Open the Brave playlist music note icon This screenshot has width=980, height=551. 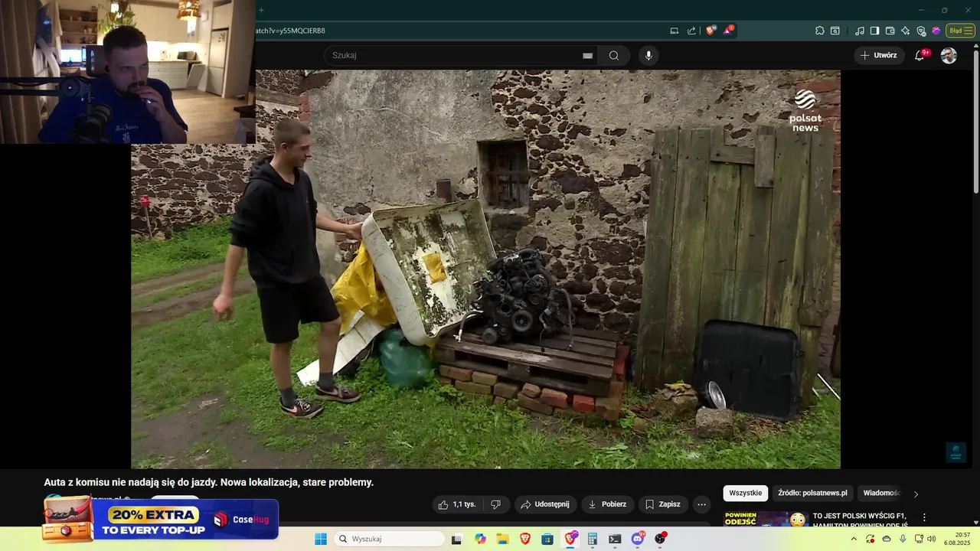click(859, 31)
